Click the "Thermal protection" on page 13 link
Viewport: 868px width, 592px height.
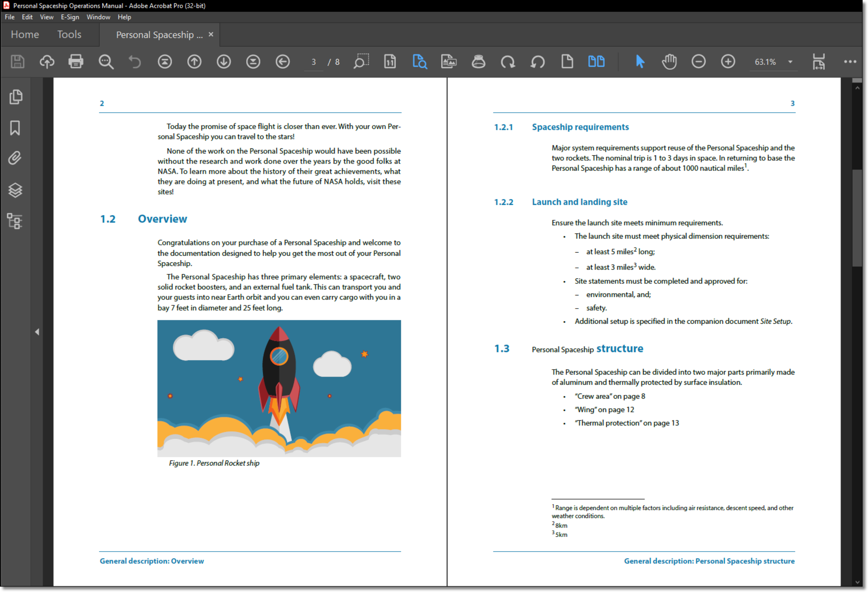[626, 422]
